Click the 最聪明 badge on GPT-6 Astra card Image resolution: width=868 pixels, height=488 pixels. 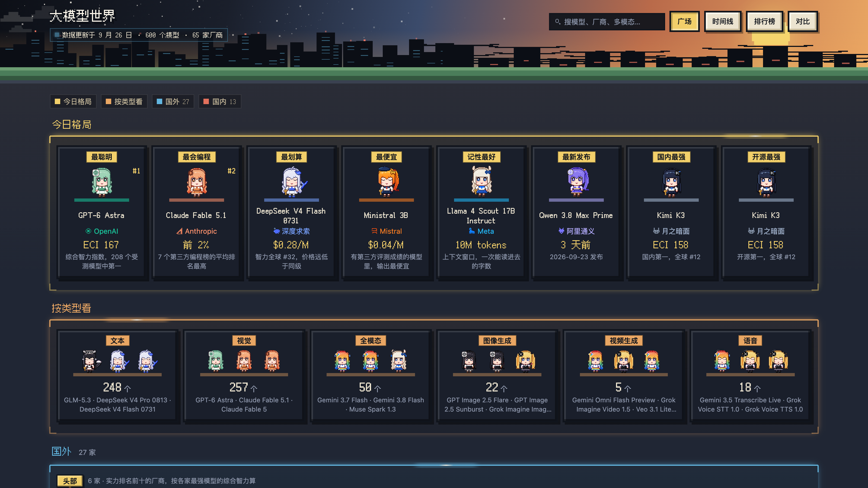[101, 157]
